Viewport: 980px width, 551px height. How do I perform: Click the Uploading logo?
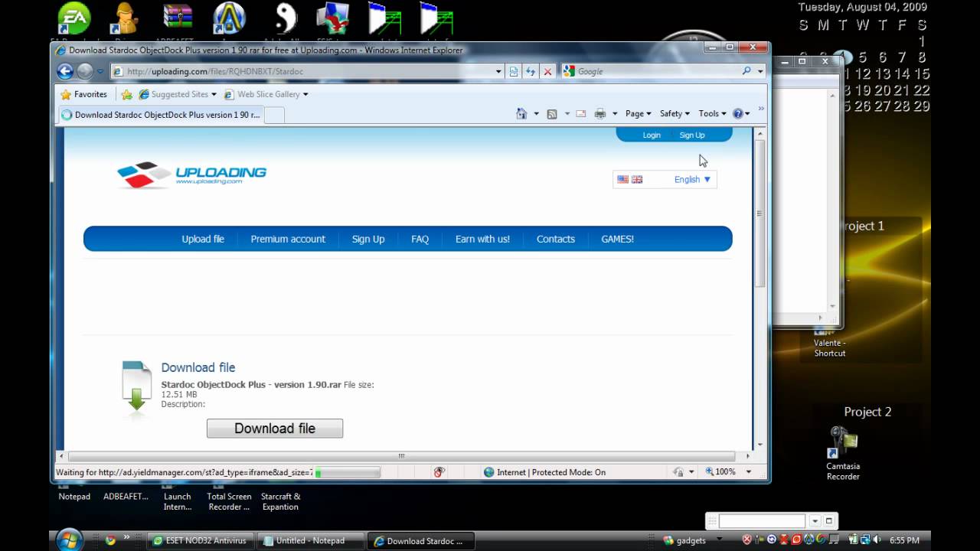(191, 175)
